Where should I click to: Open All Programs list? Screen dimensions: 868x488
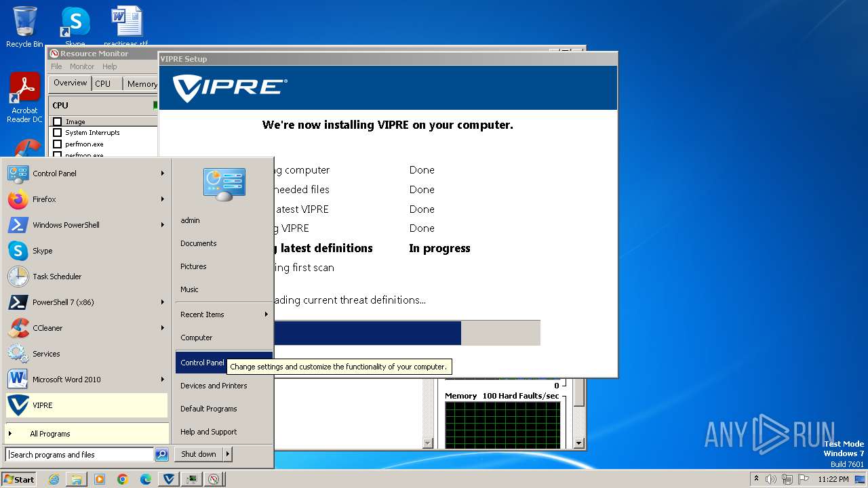click(87, 434)
